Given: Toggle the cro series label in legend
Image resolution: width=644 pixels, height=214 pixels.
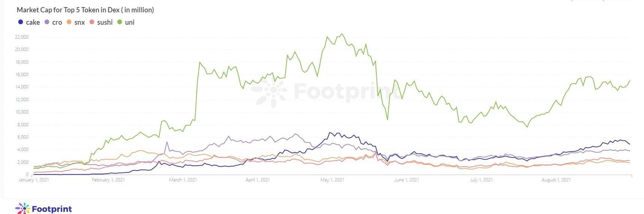Looking at the screenshot, I should coord(57,22).
